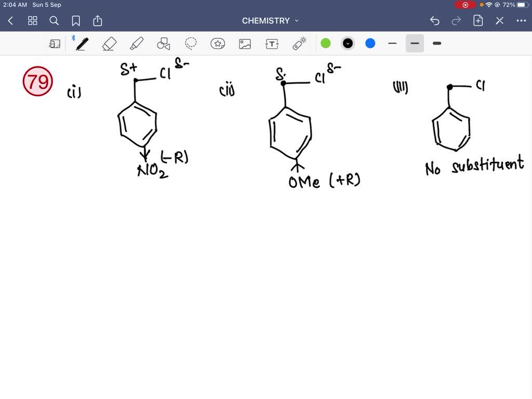Open the Shapes tool

pyautogui.click(x=163, y=43)
